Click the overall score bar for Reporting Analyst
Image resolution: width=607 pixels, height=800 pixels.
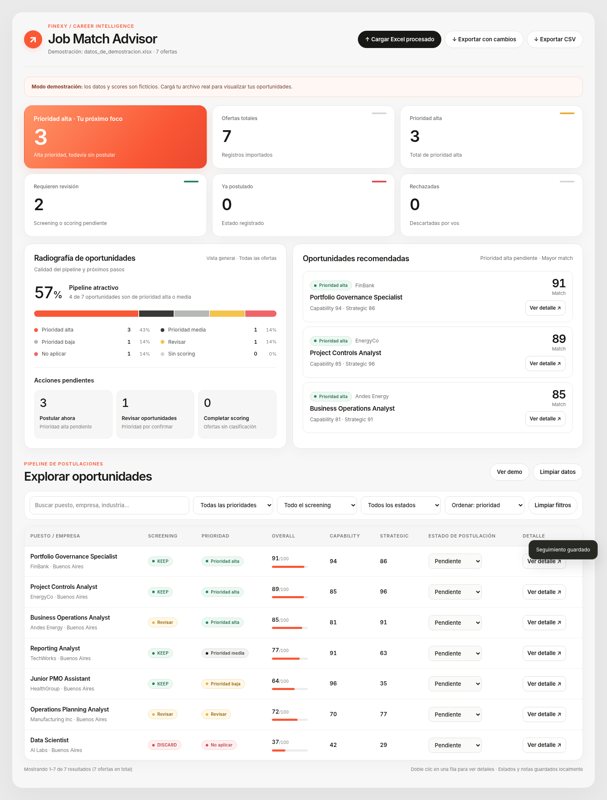(x=290, y=659)
